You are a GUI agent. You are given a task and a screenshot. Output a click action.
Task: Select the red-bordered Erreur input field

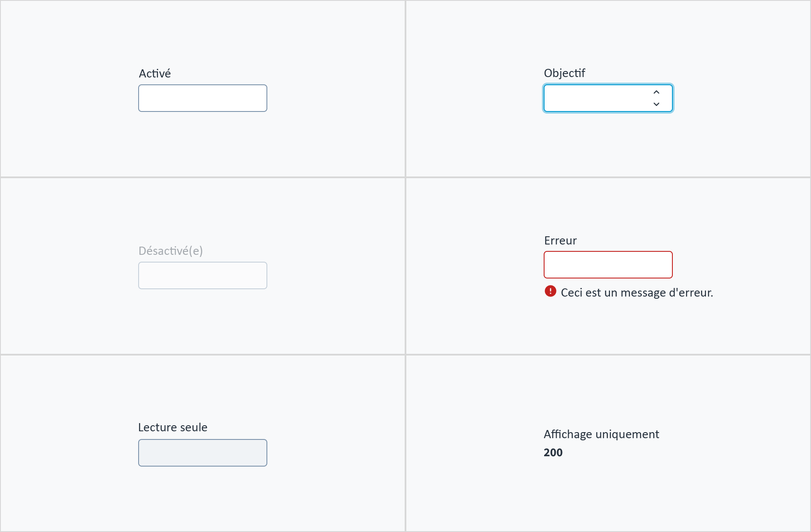click(x=608, y=265)
